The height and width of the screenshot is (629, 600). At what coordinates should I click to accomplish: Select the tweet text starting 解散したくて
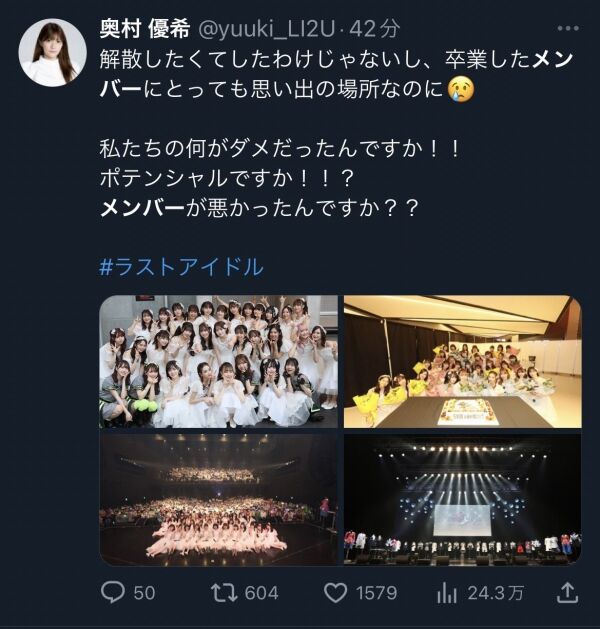point(336,75)
